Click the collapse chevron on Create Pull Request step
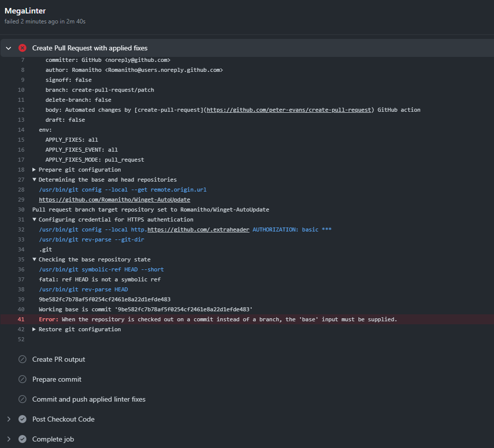494x448 pixels. point(8,48)
